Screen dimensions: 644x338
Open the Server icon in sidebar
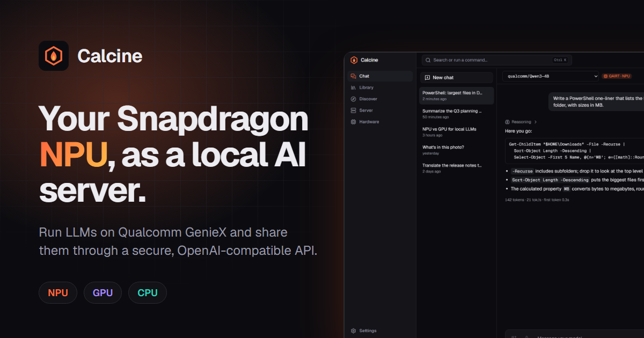pyautogui.click(x=353, y=111)
